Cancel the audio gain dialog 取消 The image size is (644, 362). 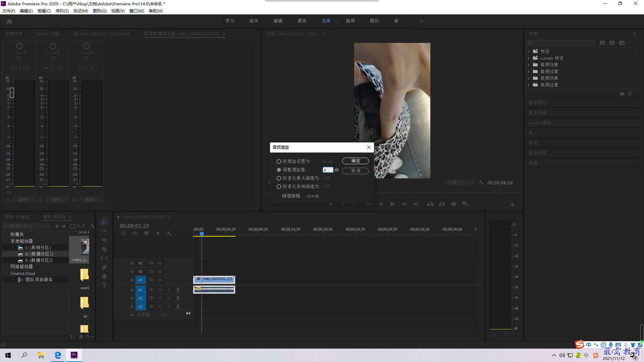[x=356, y=171]
